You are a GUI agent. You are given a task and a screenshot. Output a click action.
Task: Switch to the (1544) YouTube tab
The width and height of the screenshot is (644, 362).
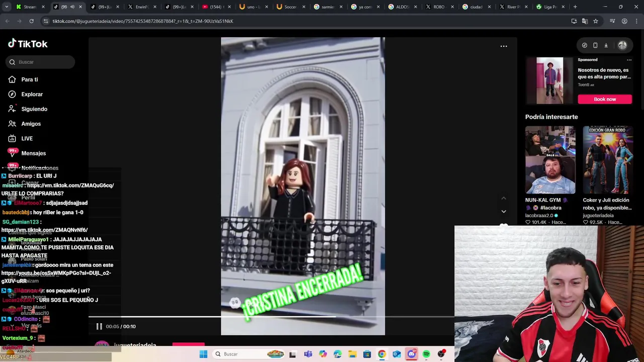(x=217, y=7)
